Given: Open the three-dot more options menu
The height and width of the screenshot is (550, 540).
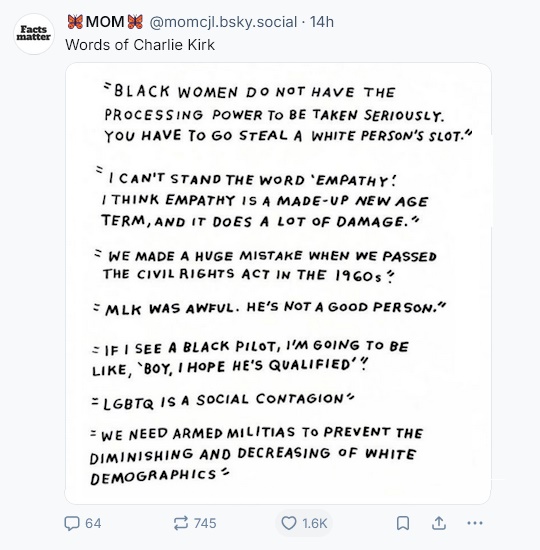Looking at the screenshot, I should [475, 523].
